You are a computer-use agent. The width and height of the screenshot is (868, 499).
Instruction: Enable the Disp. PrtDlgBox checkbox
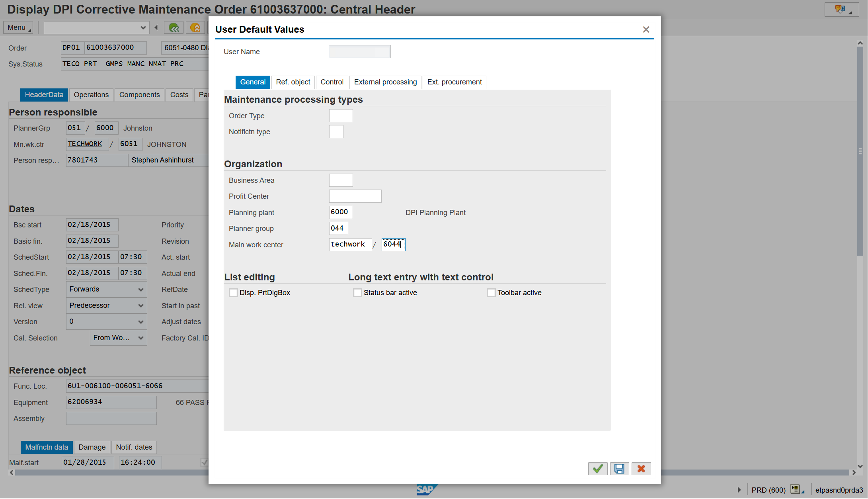(x=233, y=293)
